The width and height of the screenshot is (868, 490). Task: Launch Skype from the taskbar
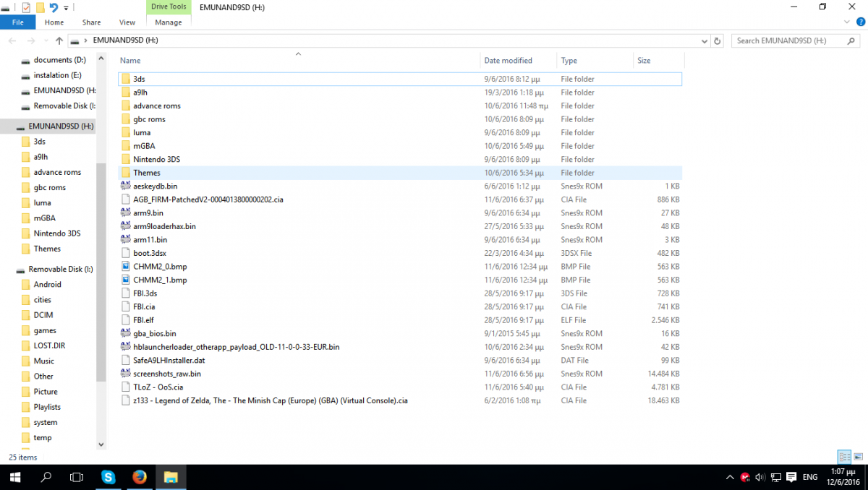[x=109, y=477]
